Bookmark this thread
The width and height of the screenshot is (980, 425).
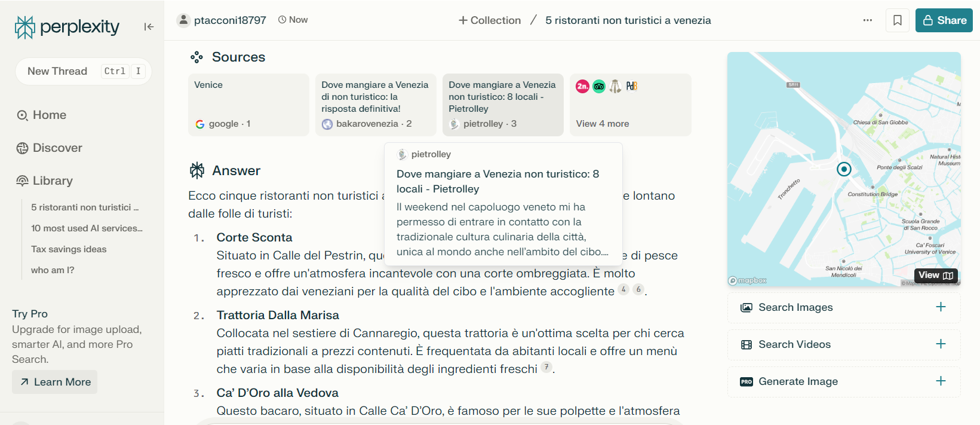click(x=897, y=20)
